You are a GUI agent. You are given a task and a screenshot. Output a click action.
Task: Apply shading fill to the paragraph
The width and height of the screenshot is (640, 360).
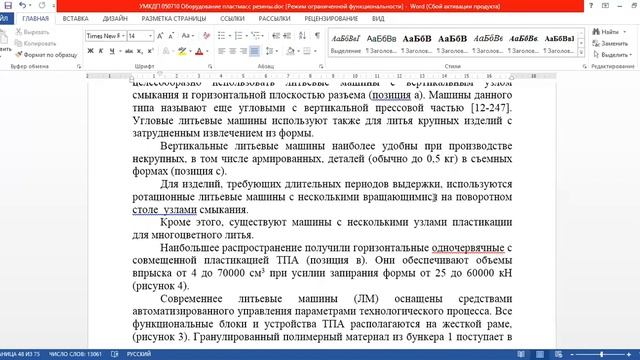click(290, 51)
